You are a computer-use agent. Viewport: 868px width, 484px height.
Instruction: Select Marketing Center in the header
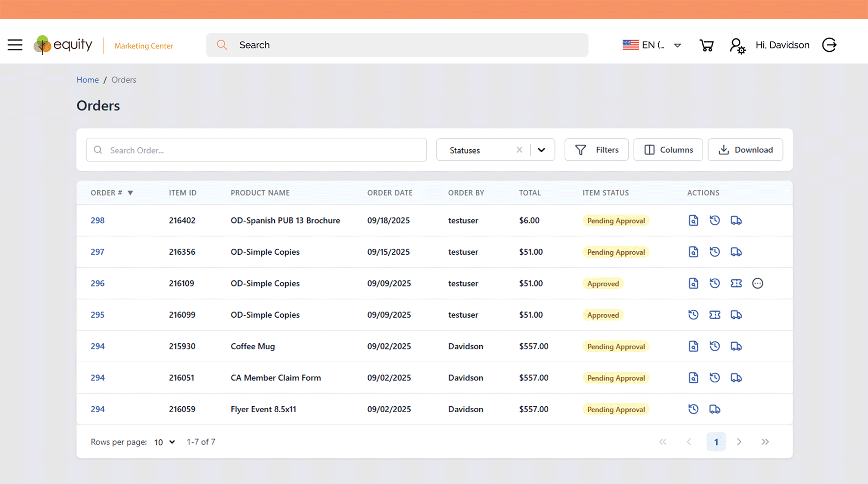(x=143, y=45)
